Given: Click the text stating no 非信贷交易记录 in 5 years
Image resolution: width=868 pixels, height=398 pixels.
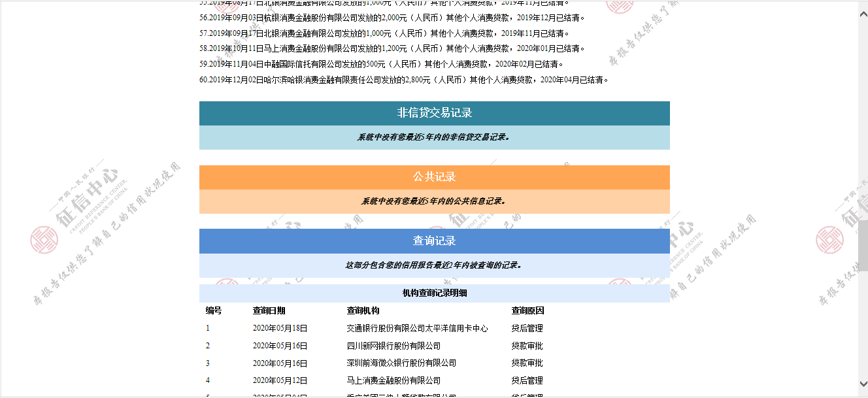Looking at the screenshot, I should tap(435, 137).
